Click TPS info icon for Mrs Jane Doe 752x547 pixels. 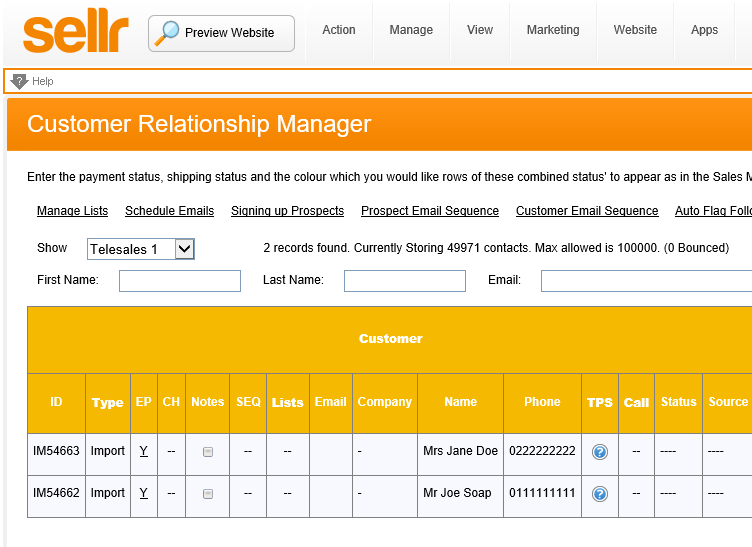click(600, 452)
